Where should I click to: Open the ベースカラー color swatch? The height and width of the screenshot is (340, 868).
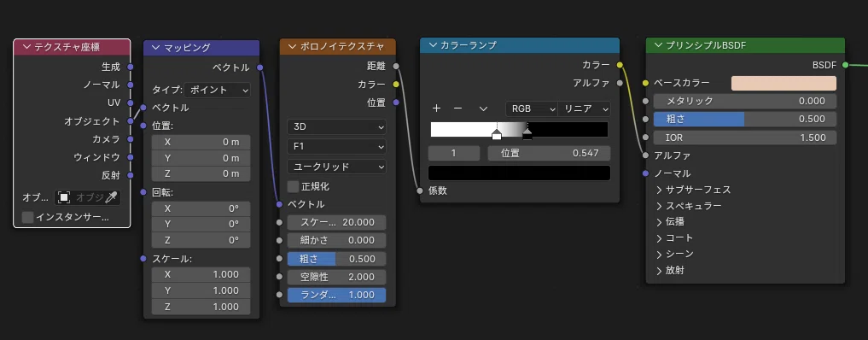click(x=784, y=84)
